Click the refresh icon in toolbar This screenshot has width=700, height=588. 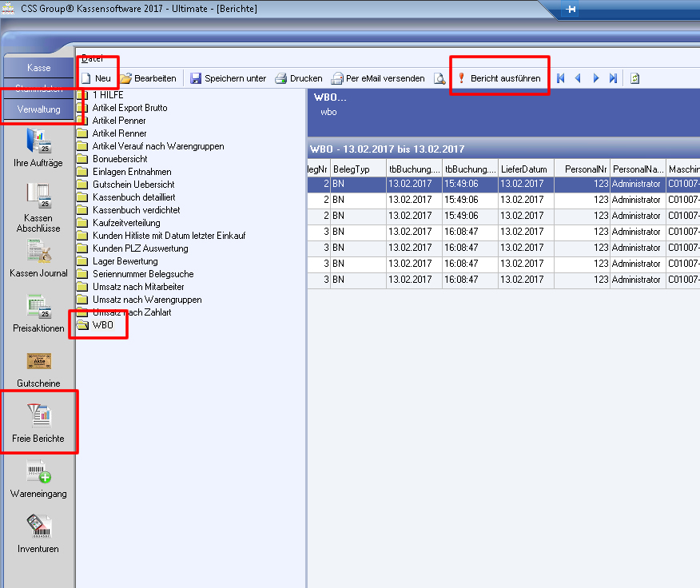tap(634, 78)
